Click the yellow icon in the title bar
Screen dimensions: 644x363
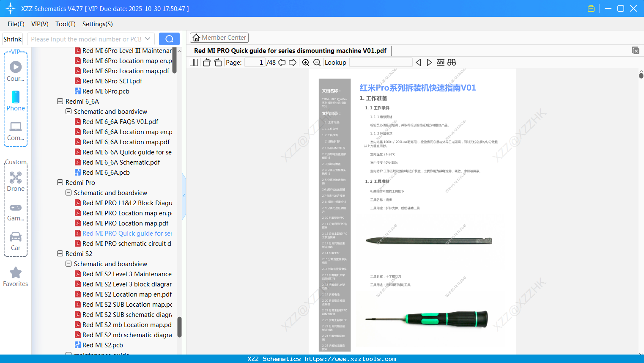591,8
